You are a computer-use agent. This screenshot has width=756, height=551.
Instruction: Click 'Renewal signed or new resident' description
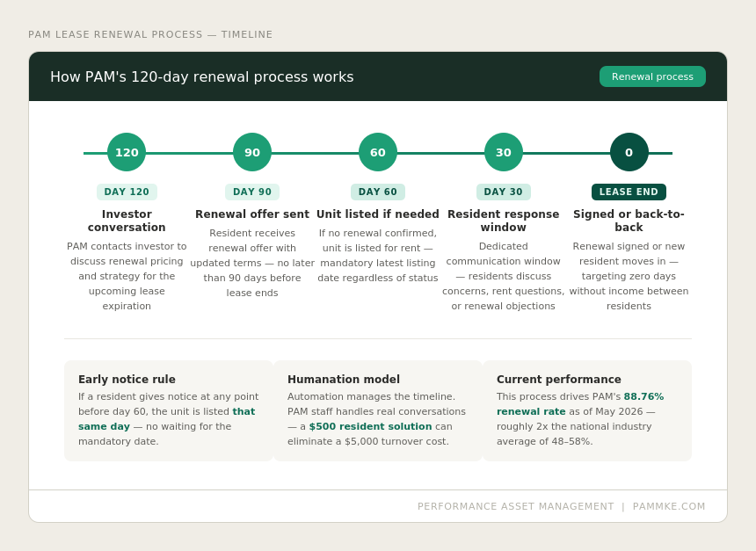click(629, 276)
